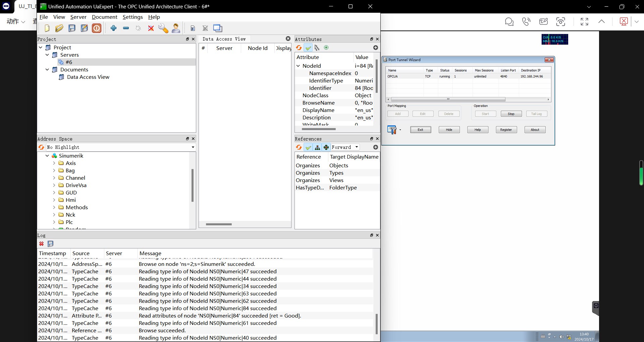
Task: Open a project via the folder icon
Action: [59, 28]
